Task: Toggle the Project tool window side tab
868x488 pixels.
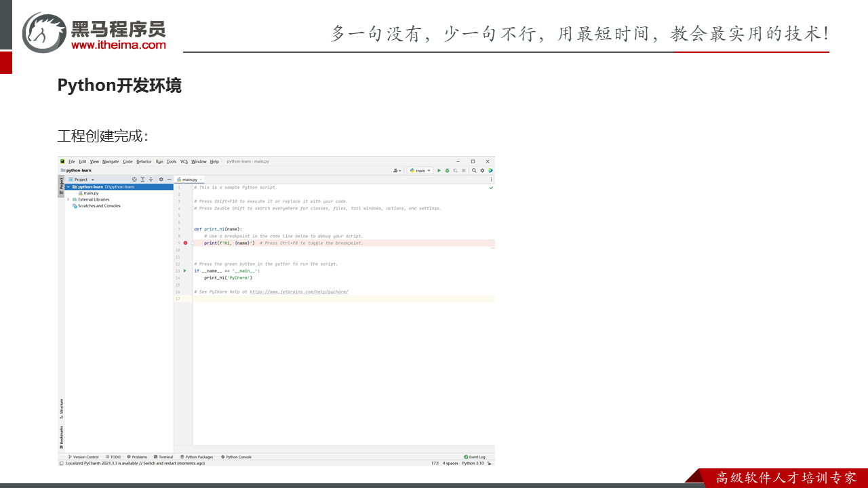Action: pyautogui.click(x=61, y=184)
